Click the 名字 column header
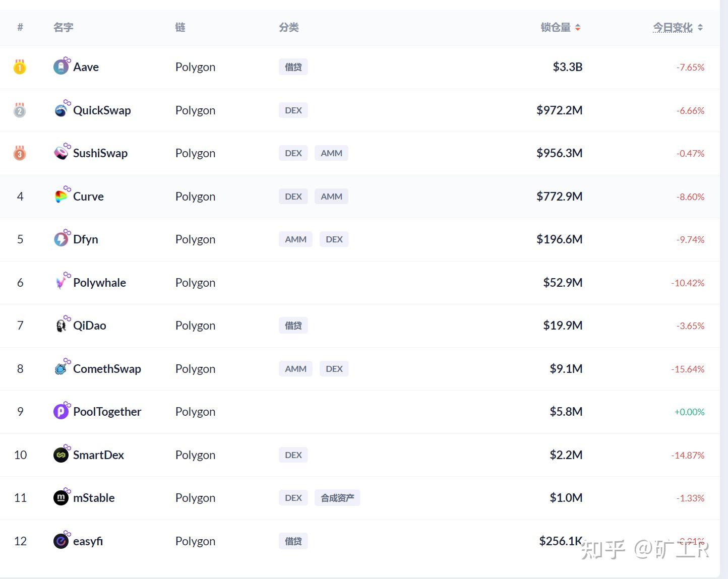The width and height of the screenshot is (728, 579). point(64,28)
